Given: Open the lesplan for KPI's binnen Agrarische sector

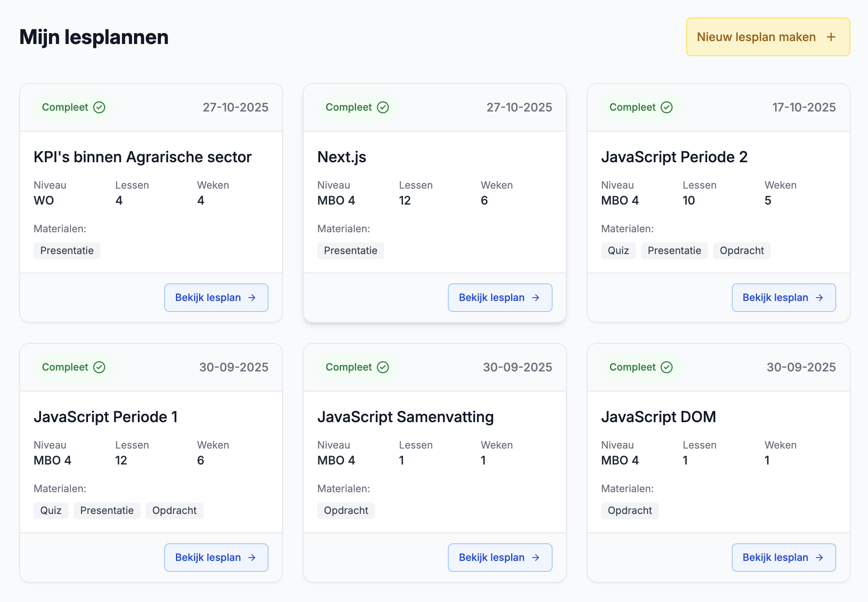Looking at the screenshot, I should pos(216,298).
